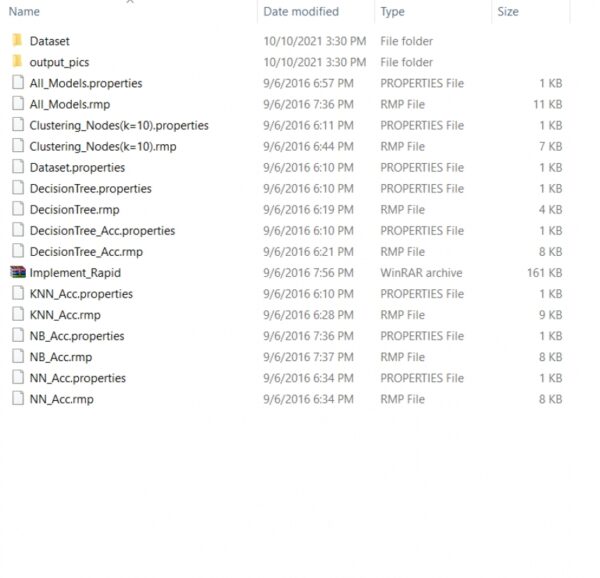Screen dimensions: 600x578
Task: Click the 9 KB size of KNN_Acc.rmp
Action: tap(551, 315)
